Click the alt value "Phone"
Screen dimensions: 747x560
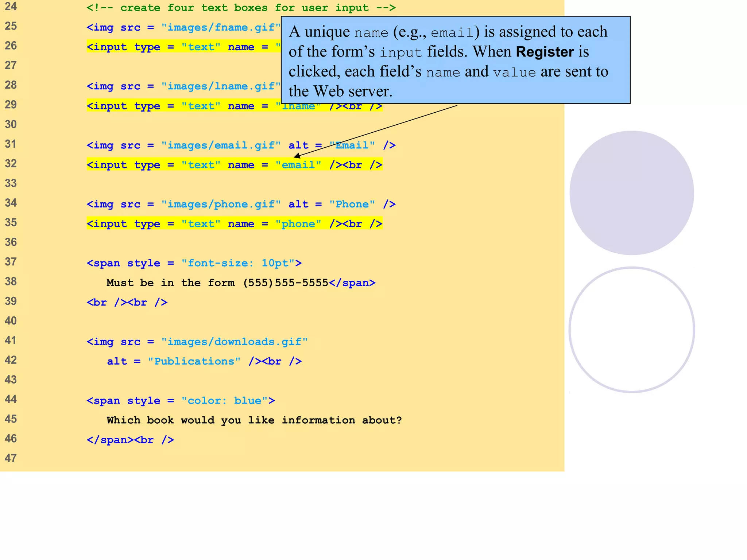pyautogui.click(x=352, y=204)
